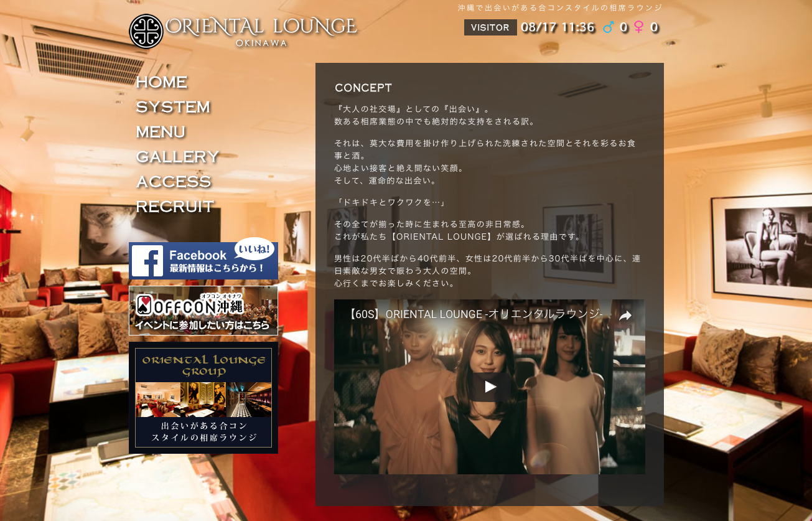Open the GALLERY section

pos(177,157)
